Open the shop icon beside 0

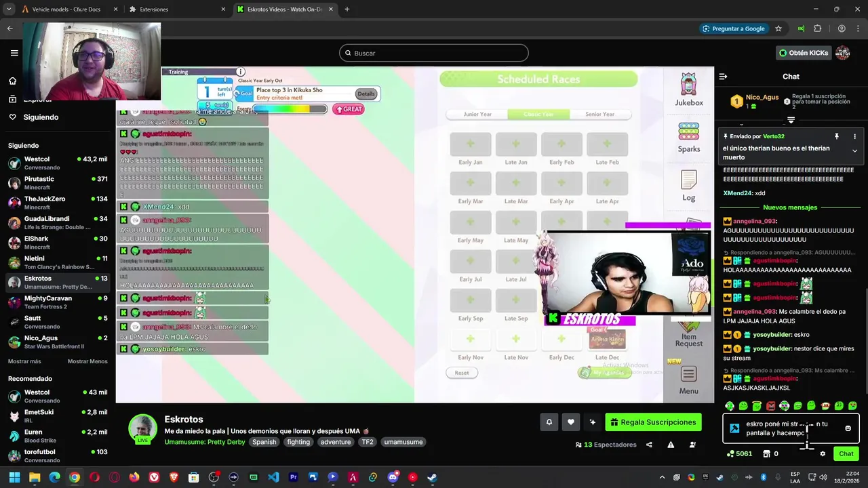click(x=768, y=454)
